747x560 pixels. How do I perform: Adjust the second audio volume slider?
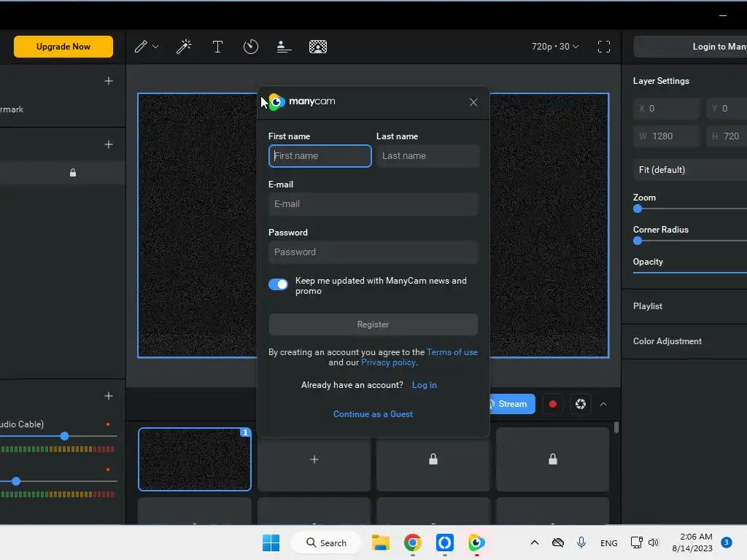click(16, 481)
